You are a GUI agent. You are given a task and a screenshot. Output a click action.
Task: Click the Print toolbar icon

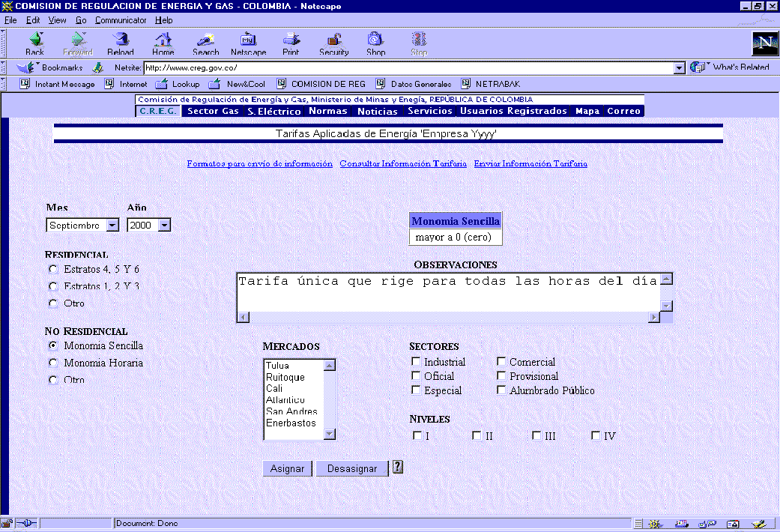pyautogui.click(x=291, y=42)
